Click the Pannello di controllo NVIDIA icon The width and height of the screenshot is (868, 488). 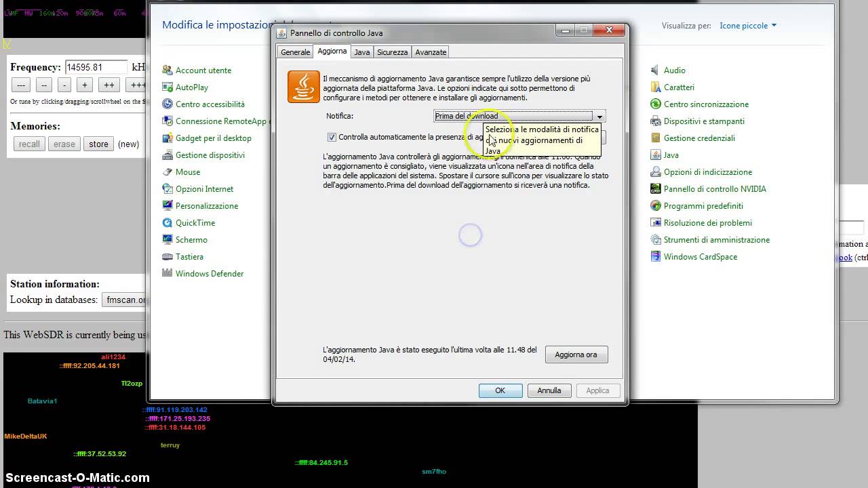pos(656,189)
